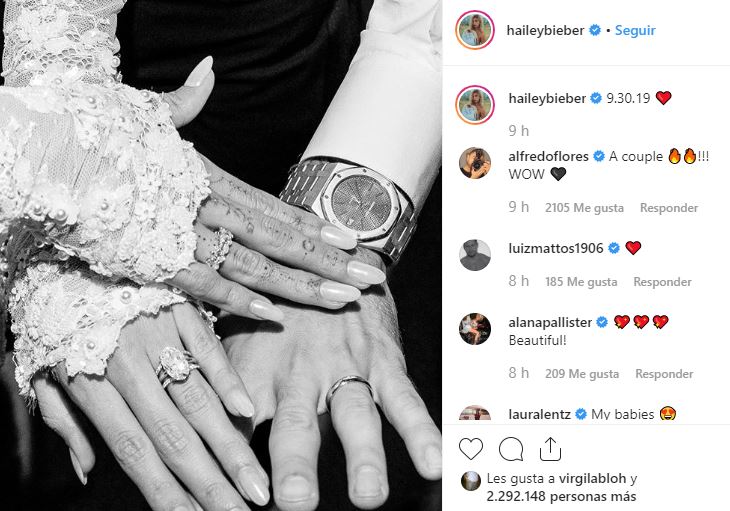Share the post via share arrow icon

click(550, 449)
